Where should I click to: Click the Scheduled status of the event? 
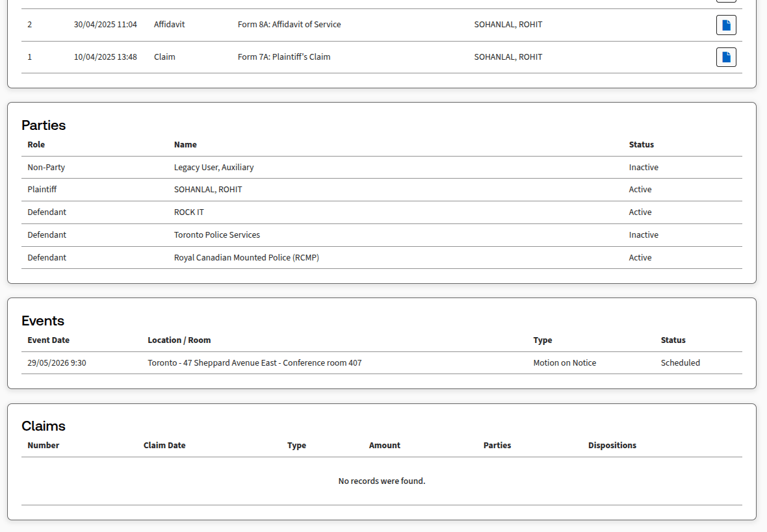coord(681,363)
